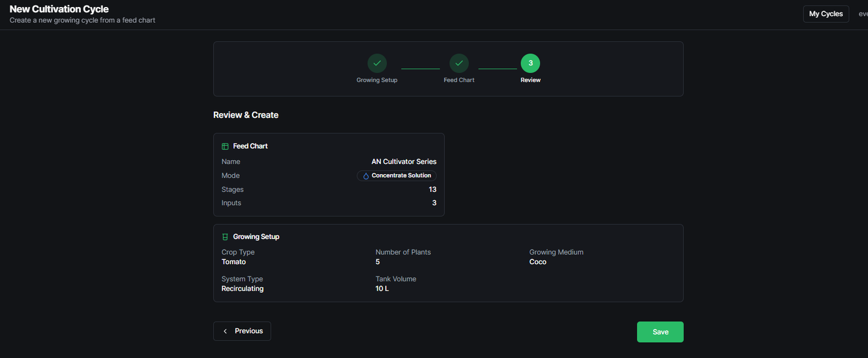The width and height of the screenshot is (868, 358).
Task: Click the Concentrate Solution mode badge
Action: pos(397,176)
